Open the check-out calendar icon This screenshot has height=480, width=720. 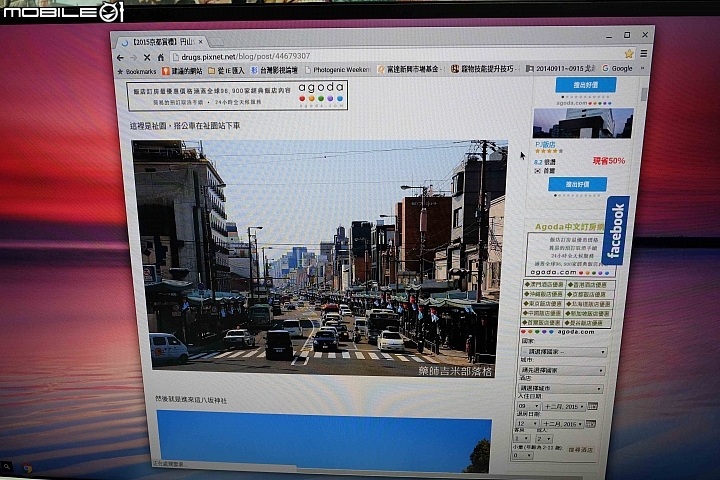591,424
